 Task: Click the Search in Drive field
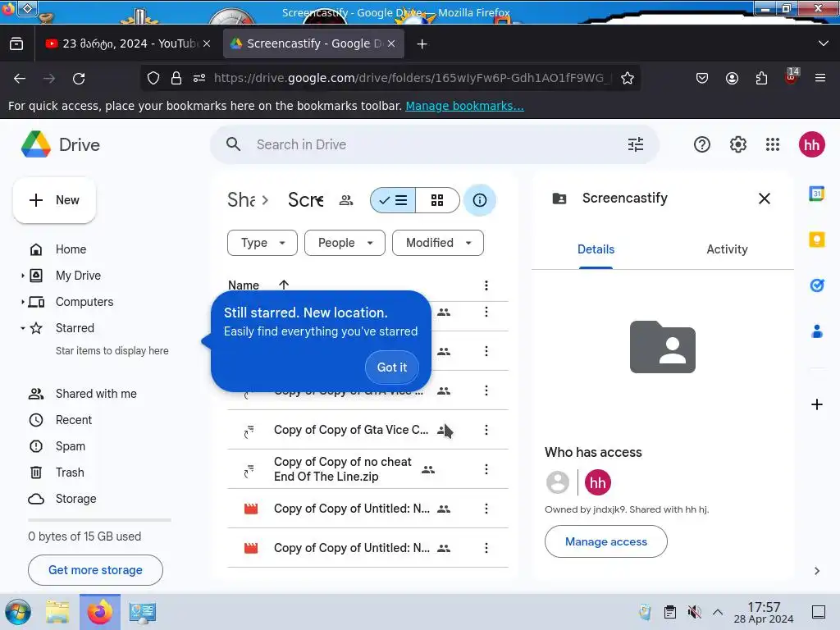click(x=434, y=144)
